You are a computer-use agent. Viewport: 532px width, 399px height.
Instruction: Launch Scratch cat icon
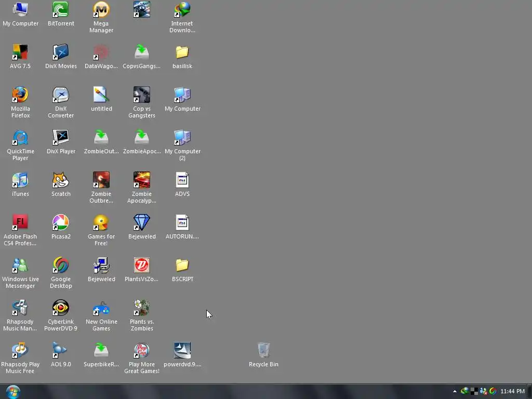tap(61, 184)
